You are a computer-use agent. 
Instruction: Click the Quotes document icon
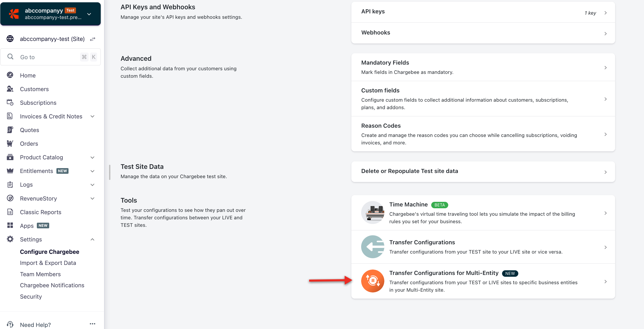[x=10, y=130]
